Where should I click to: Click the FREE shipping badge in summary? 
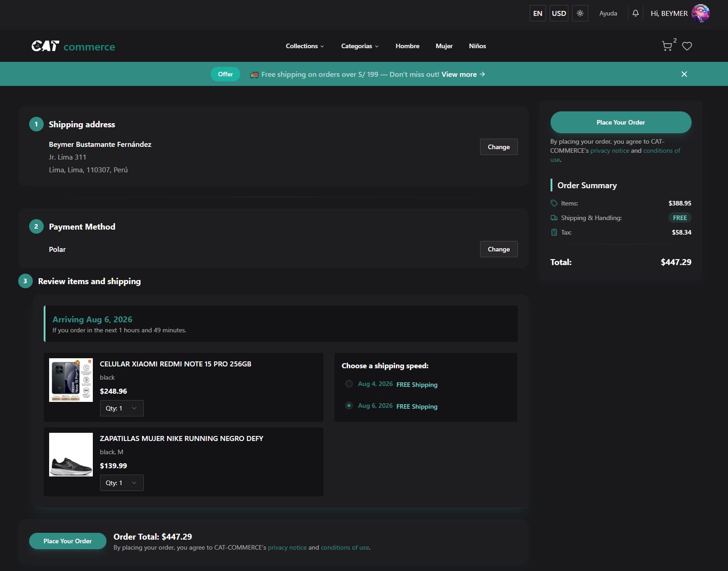click(680, 218)
